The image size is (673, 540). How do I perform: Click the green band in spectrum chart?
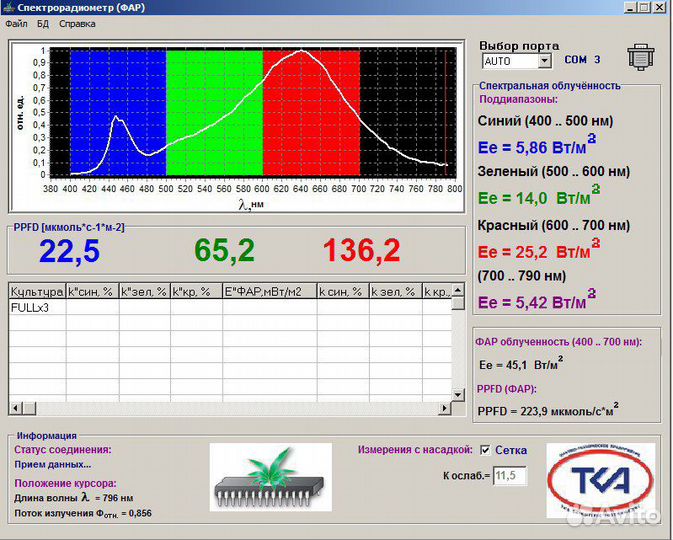click(x=214, y=110)
